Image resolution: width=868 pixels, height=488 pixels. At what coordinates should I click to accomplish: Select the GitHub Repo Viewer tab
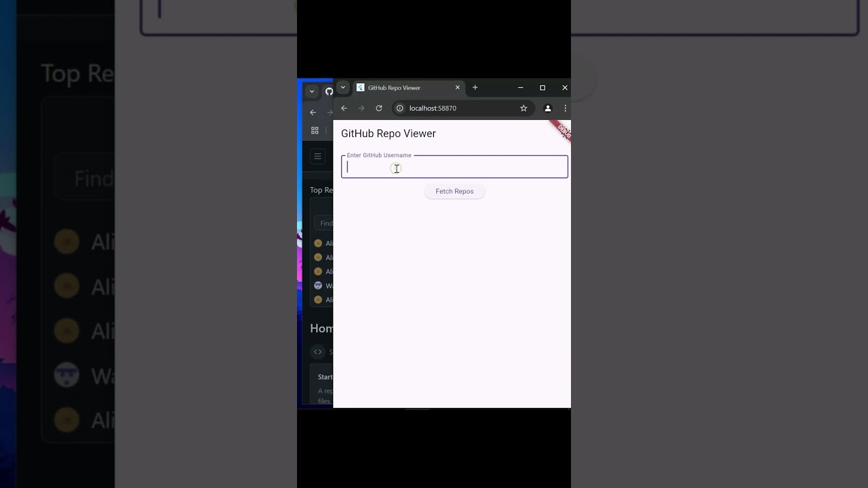(x=409, y=87)
